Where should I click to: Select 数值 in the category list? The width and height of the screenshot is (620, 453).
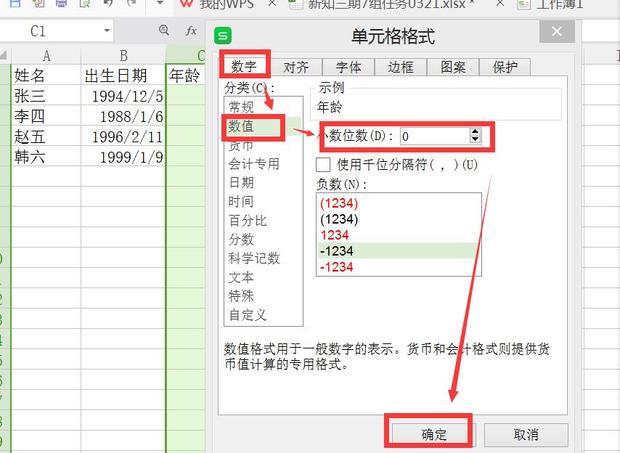point(241,126)
